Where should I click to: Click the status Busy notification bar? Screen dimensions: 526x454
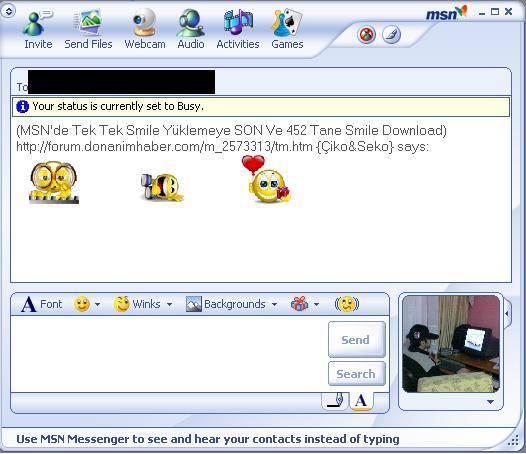click(x=261, y=107)
